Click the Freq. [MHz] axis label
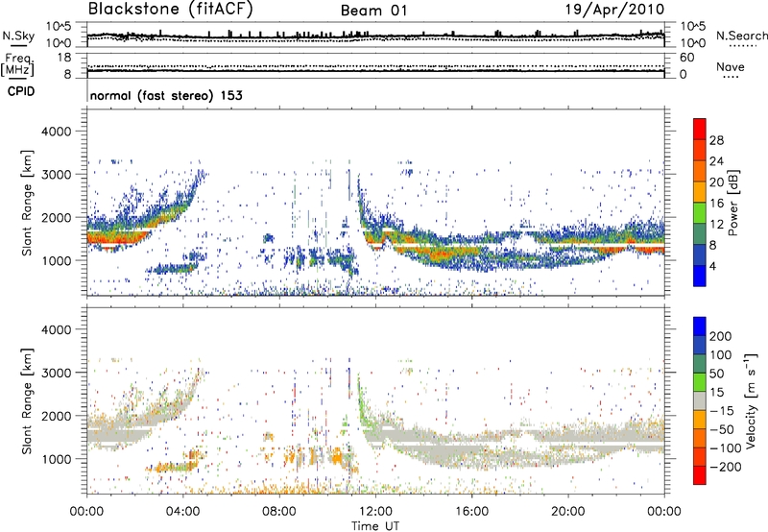The width and height of the screenshot is (768, 532). (x=17, y=65)
